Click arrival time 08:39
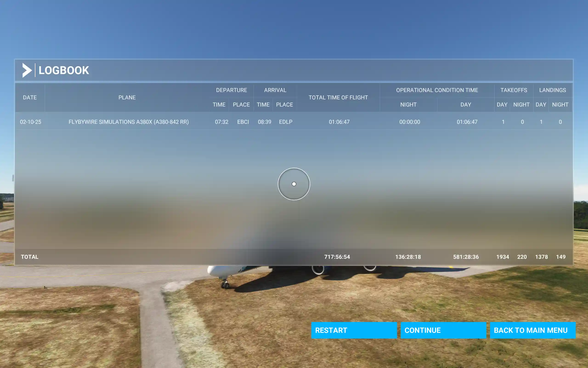Screen dimensions: 588x368 264,122
